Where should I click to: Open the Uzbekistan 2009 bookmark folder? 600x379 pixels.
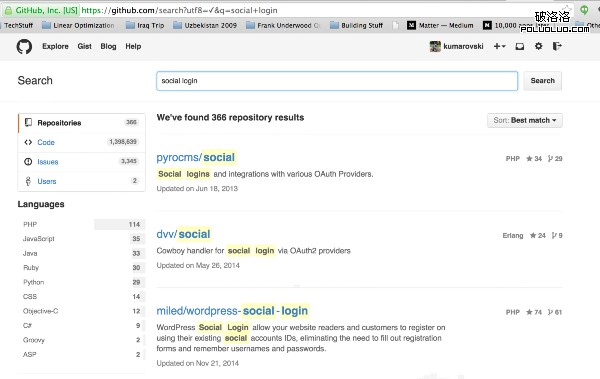[x=205, y=25]
